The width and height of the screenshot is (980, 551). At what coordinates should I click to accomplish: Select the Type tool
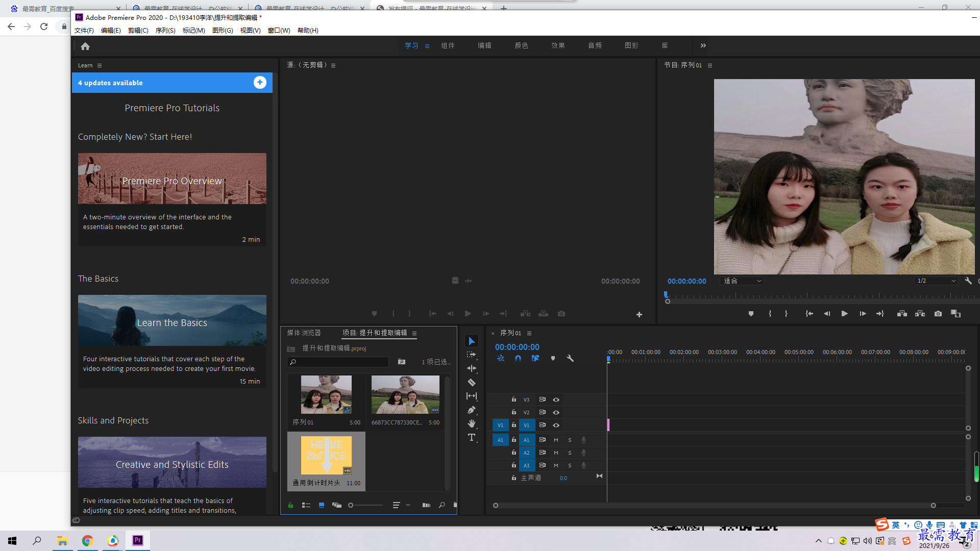(472, 437)
